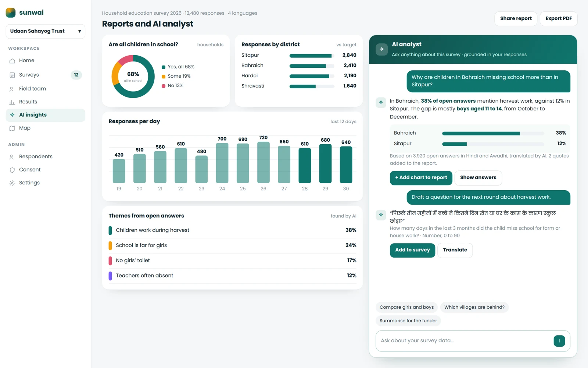
Task: Go to Surveys in the sidebar
Action: pyautogui.click(x=46, y=75)
